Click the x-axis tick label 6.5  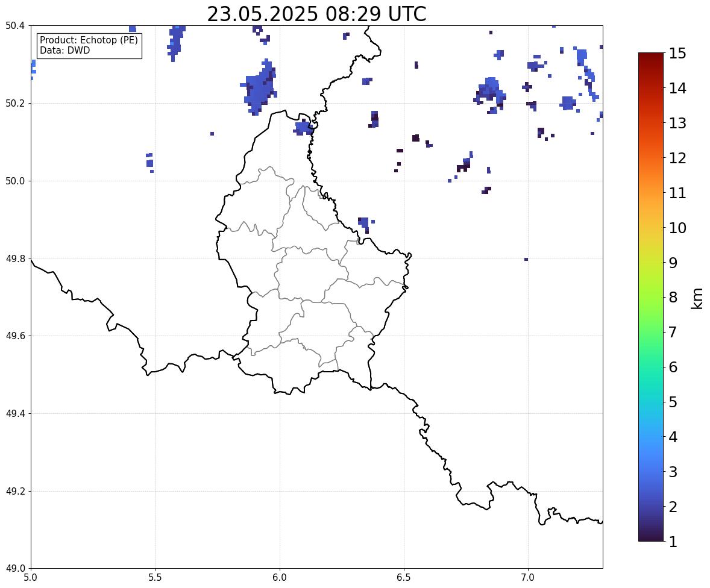coord(404,578)
